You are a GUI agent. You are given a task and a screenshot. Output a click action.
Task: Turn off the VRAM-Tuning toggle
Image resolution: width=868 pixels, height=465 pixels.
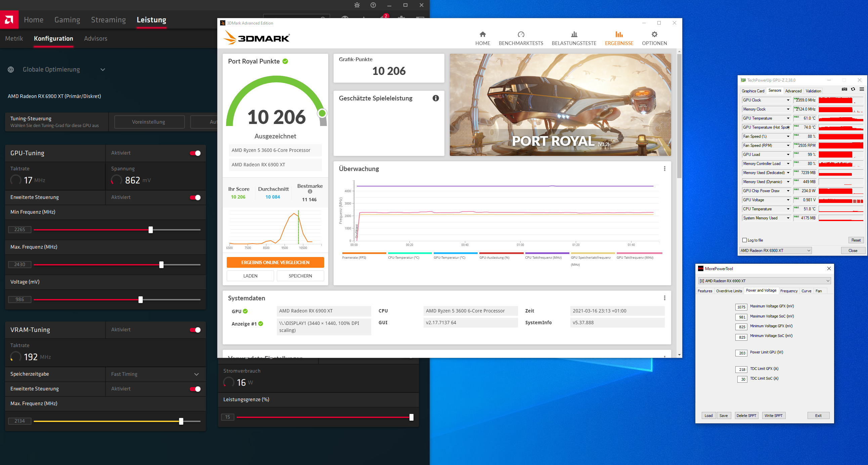click(x=195, y=330)
